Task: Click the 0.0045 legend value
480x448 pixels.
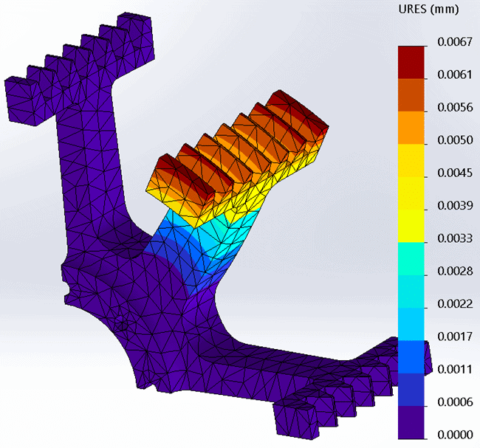Action: (455, 173)
